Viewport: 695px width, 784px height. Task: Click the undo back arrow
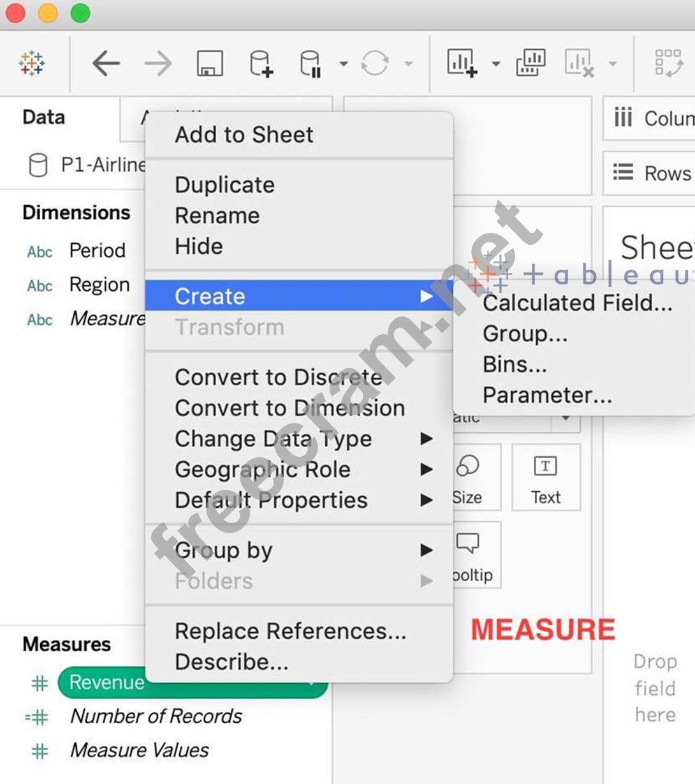pos(106,64)
